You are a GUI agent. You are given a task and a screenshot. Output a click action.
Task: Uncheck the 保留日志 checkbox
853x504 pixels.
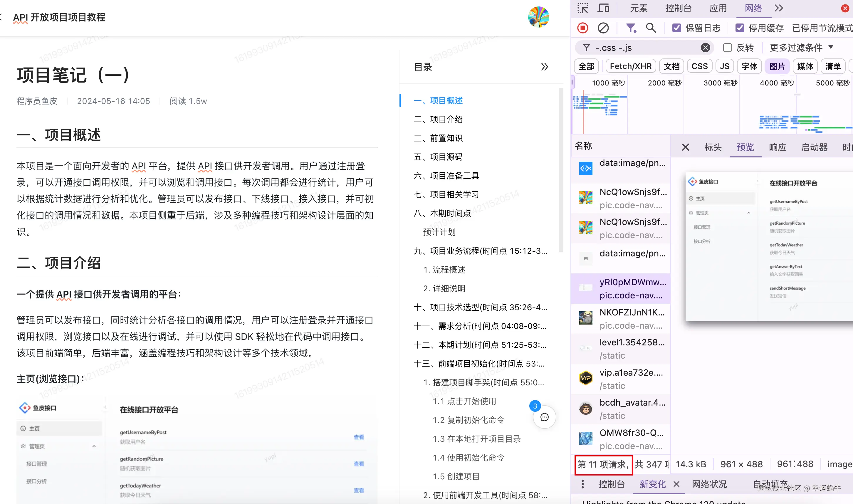[x=676, y=28]
